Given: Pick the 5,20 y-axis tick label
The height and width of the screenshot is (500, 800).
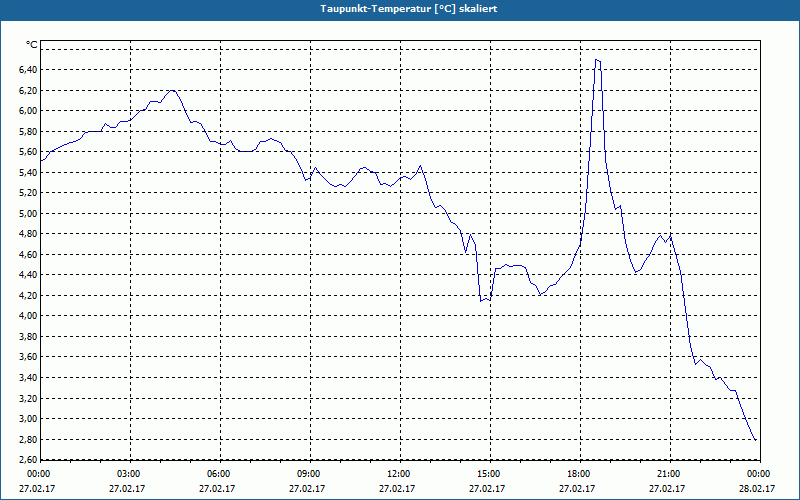Looking at the screenshot, I should point(28,193).
